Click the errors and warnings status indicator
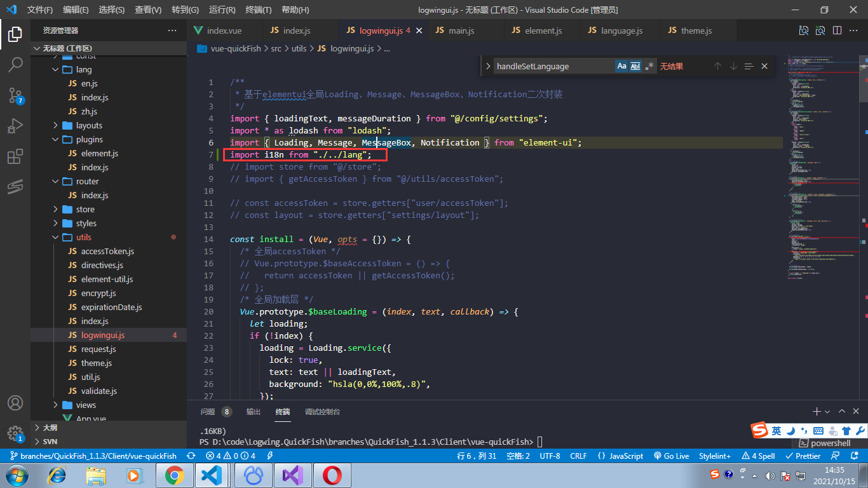 (x=231, y=456)
